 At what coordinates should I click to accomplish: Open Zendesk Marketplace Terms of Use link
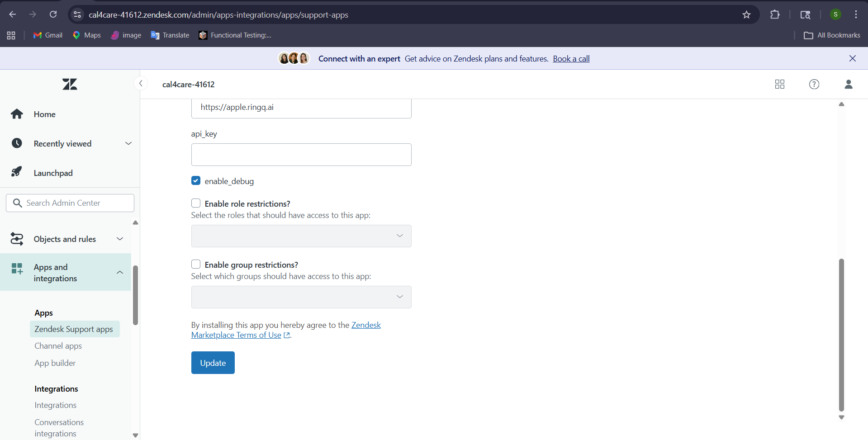click(x=285, y=330)
